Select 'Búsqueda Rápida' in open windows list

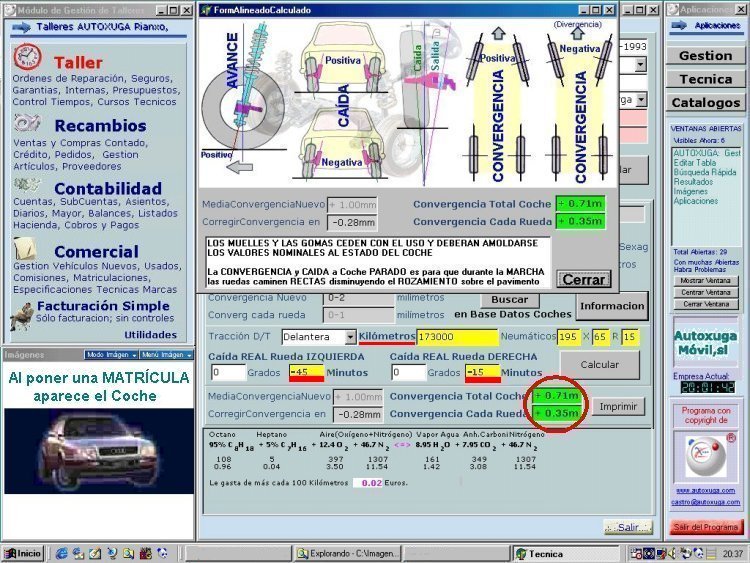click(705, 172)
